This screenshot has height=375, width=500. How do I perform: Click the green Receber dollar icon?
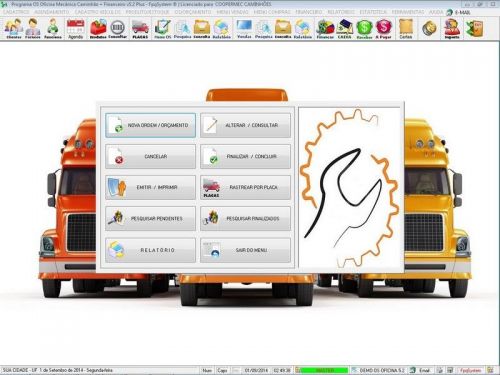364,29
